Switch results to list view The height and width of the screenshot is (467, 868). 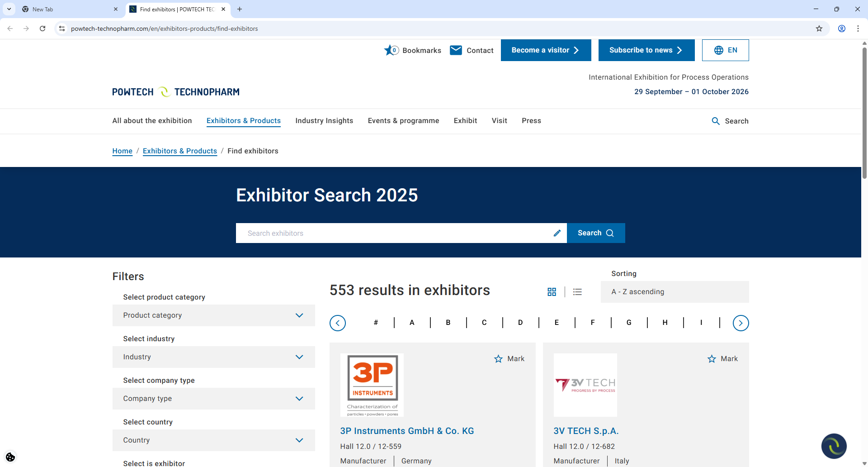point(577,292)
